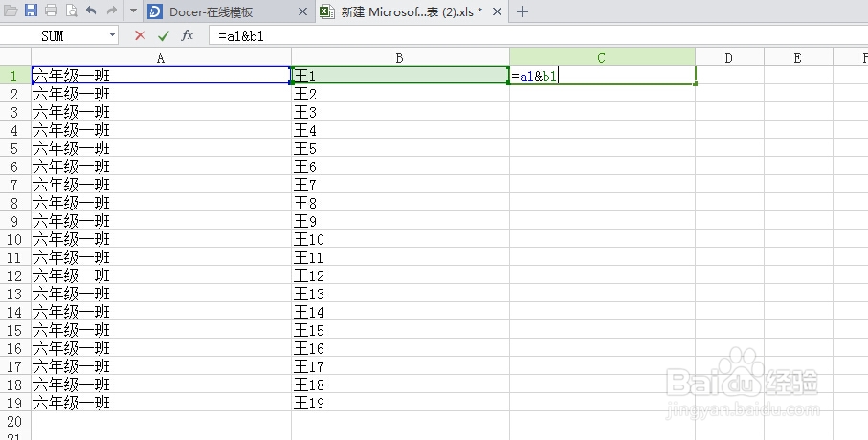Click the Open folder icon
Screen dimensions: 868x440
(11, 10)
